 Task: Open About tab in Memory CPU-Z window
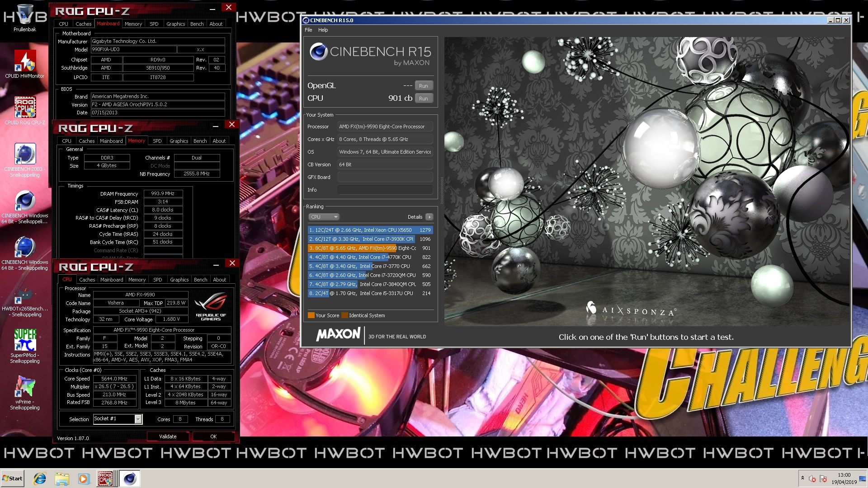click(x=219, y=141)
